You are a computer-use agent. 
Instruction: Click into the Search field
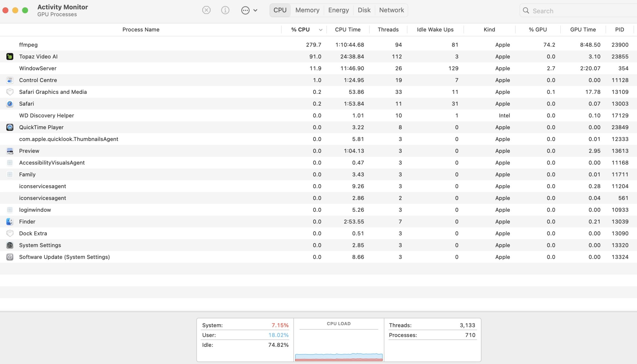[x=580, y=11]
